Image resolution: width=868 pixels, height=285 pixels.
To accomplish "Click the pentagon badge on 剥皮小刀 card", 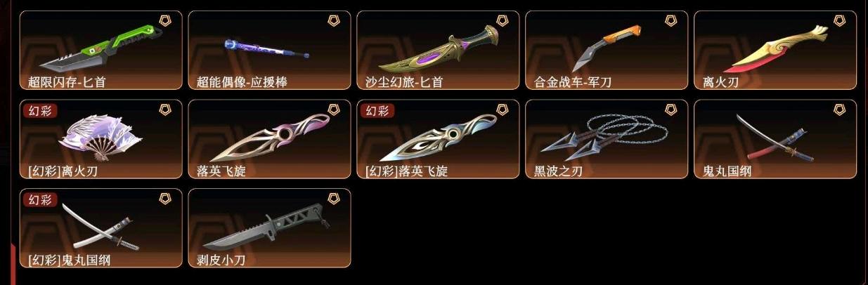I will click(334, 199).
